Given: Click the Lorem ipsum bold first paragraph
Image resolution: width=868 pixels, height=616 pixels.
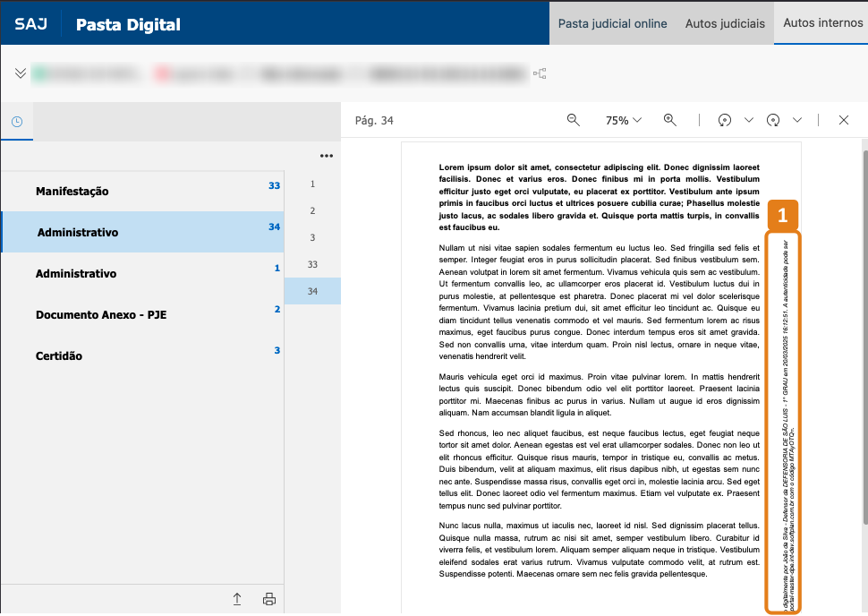Looking at the screenshot, I should (x=599, y=197).
